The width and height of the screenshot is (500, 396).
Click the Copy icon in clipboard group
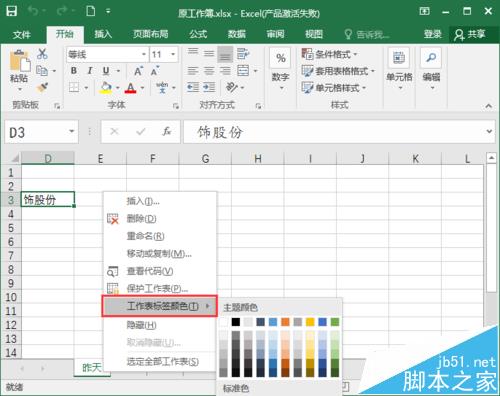pyautogui.click(x=42, y=71)
